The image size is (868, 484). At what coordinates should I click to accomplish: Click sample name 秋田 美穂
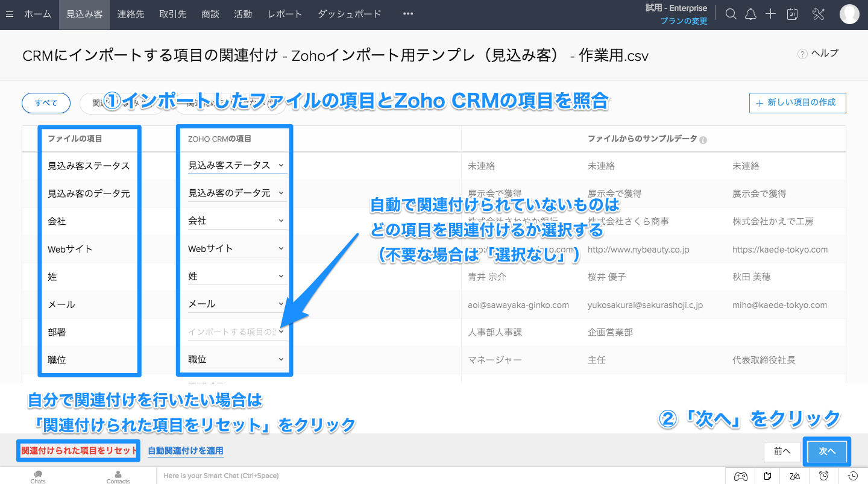752,277
